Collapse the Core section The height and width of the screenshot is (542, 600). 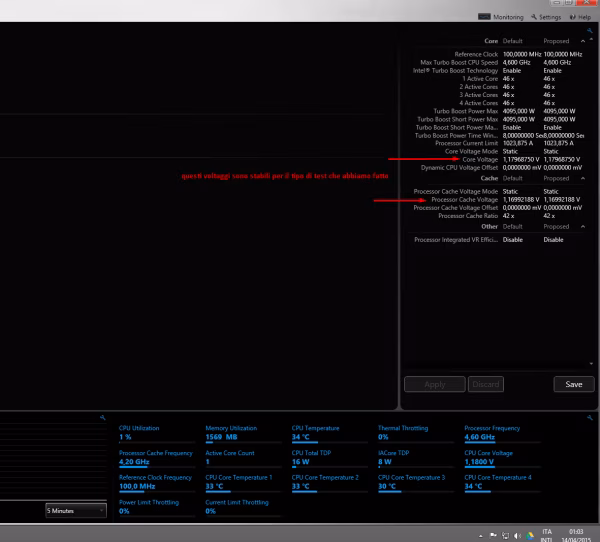tap(583, 41)
